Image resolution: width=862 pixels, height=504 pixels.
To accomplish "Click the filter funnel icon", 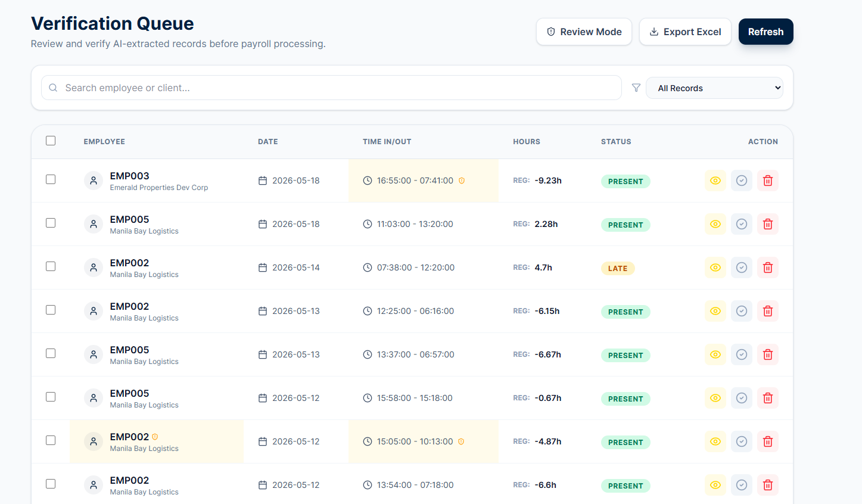I will pos(636,88).
